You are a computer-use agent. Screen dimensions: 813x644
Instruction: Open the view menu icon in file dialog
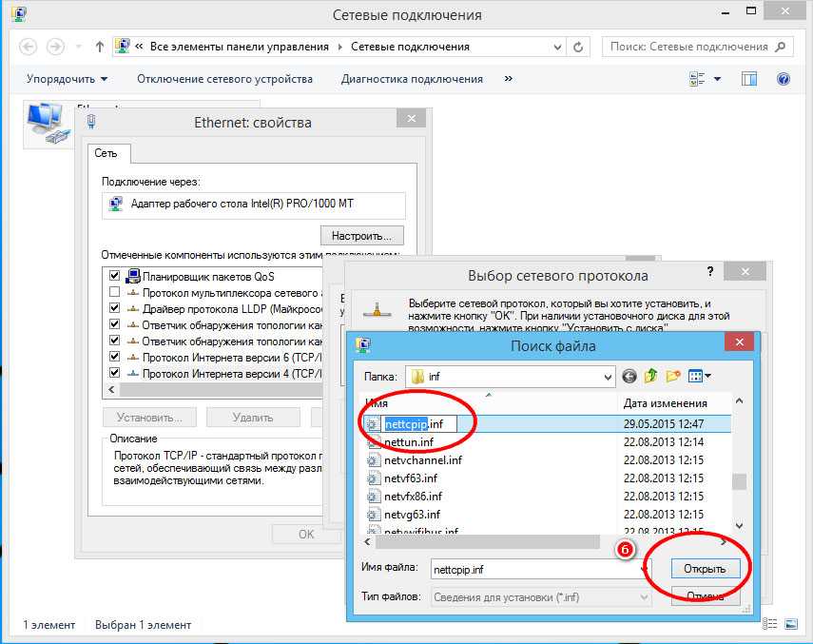tap(700, 377)
